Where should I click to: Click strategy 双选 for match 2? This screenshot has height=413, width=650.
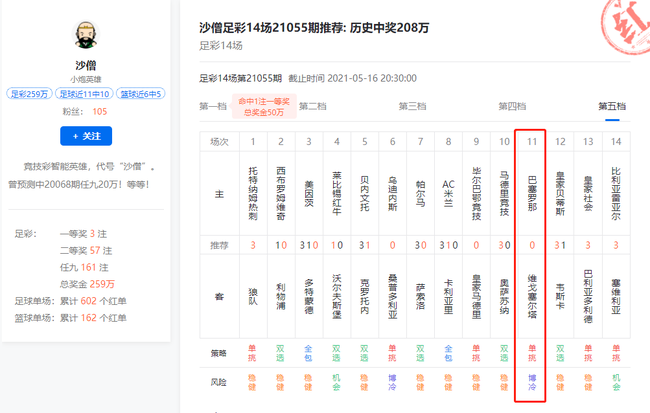(280, 353)
